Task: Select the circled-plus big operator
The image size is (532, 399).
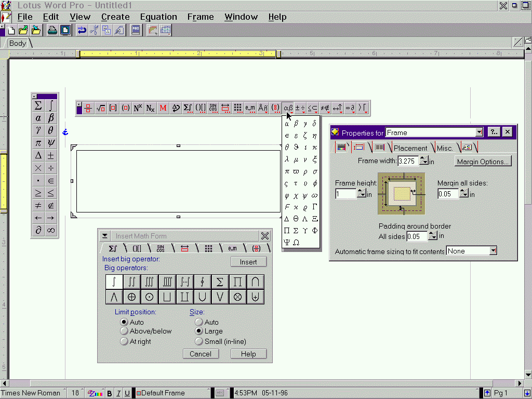Action: click(131, 297)
